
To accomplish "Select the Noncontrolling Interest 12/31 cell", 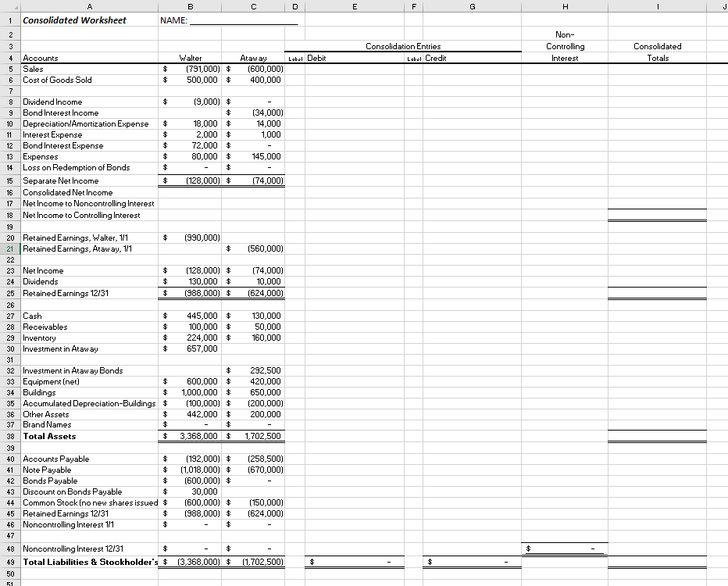I will coord(90,549).
